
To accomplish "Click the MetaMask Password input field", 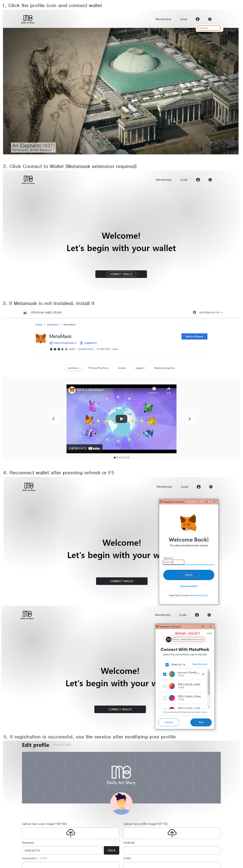I will (188, 562).
